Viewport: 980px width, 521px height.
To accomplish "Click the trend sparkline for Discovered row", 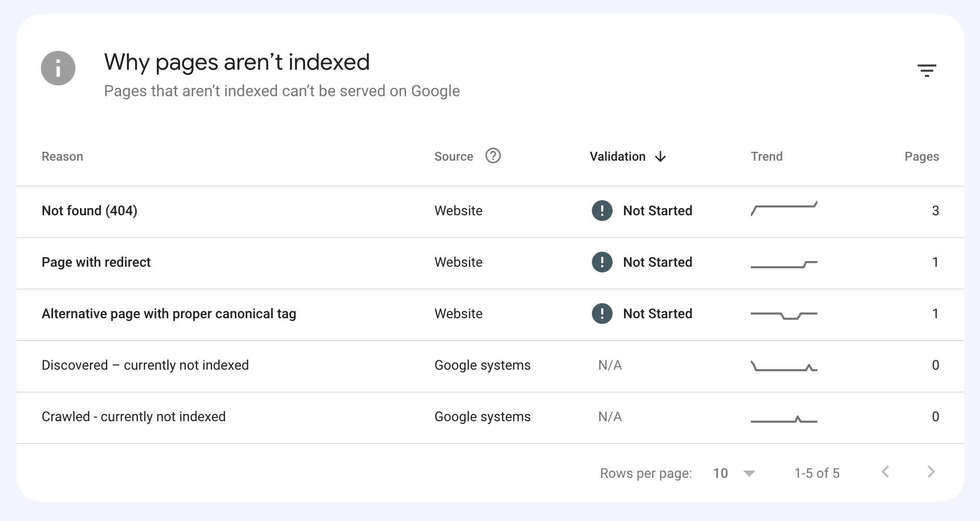I will 784,366.
